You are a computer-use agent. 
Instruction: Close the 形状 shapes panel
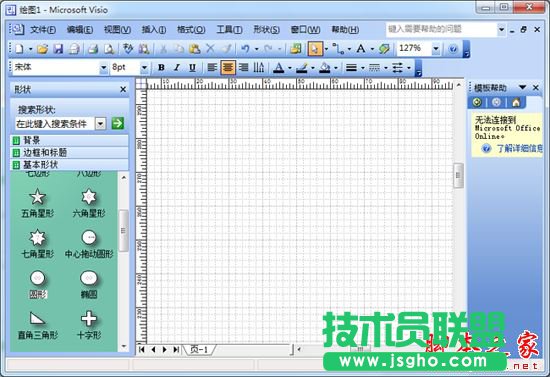coord(123,89)
